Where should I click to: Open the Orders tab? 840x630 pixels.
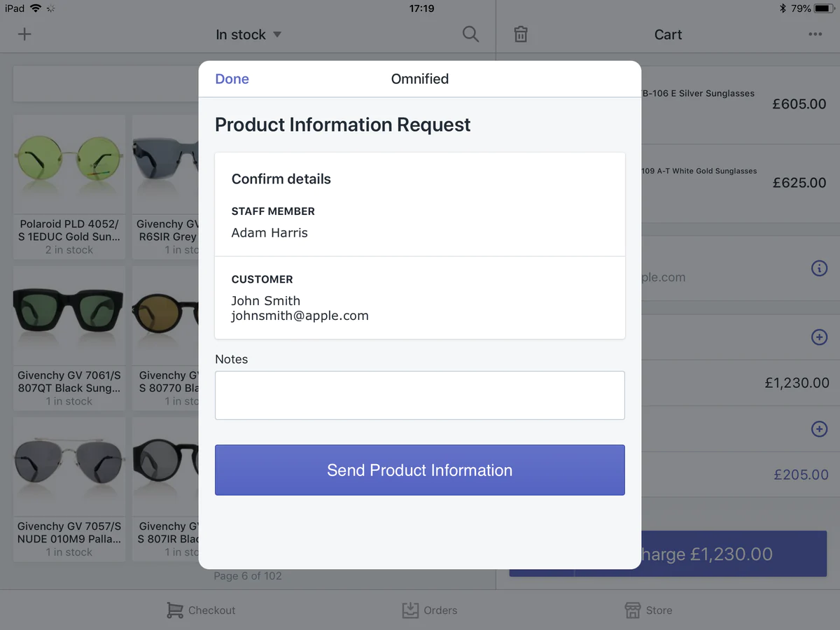coord(430,610)
